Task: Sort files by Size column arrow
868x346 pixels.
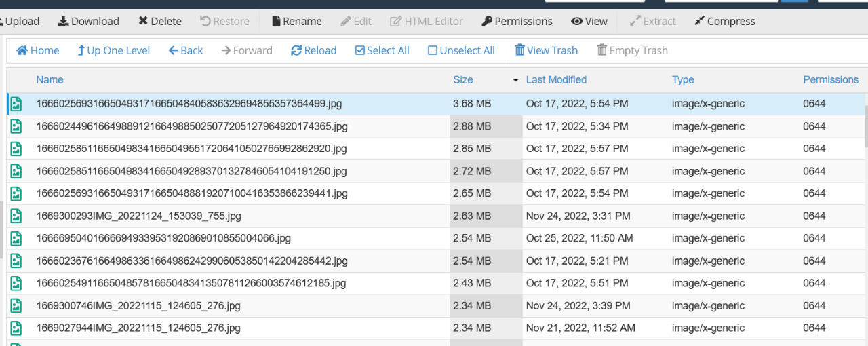Action: (516, 80)
